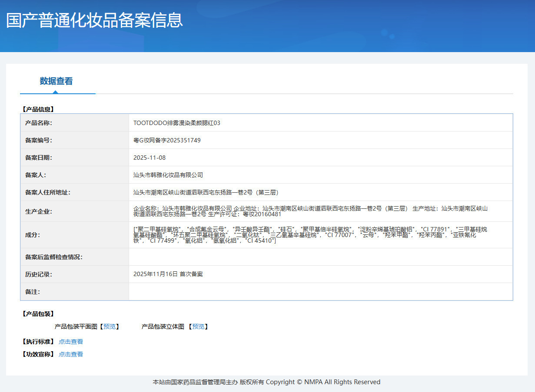
Task: Click the 成分 ingredients list text
Action: point(310,235)
